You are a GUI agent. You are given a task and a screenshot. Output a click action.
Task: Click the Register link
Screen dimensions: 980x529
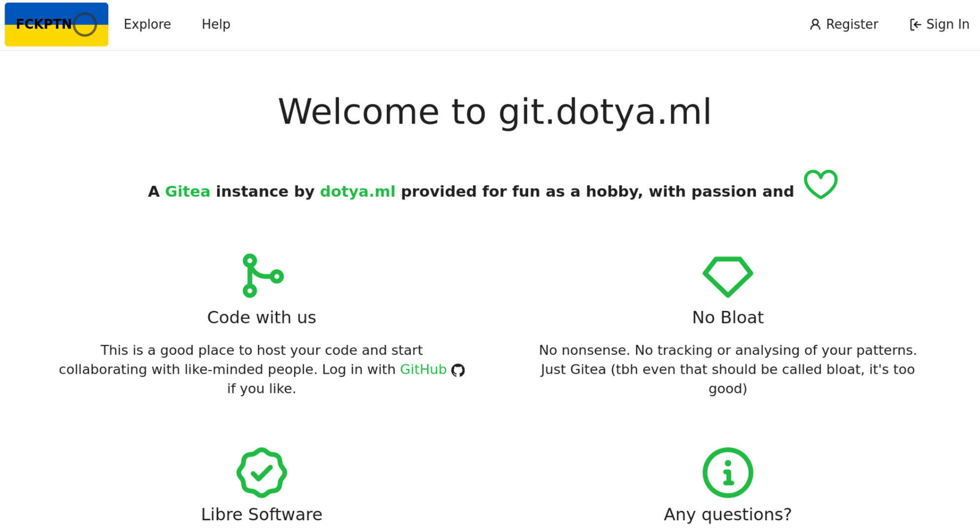click(843, 24)
